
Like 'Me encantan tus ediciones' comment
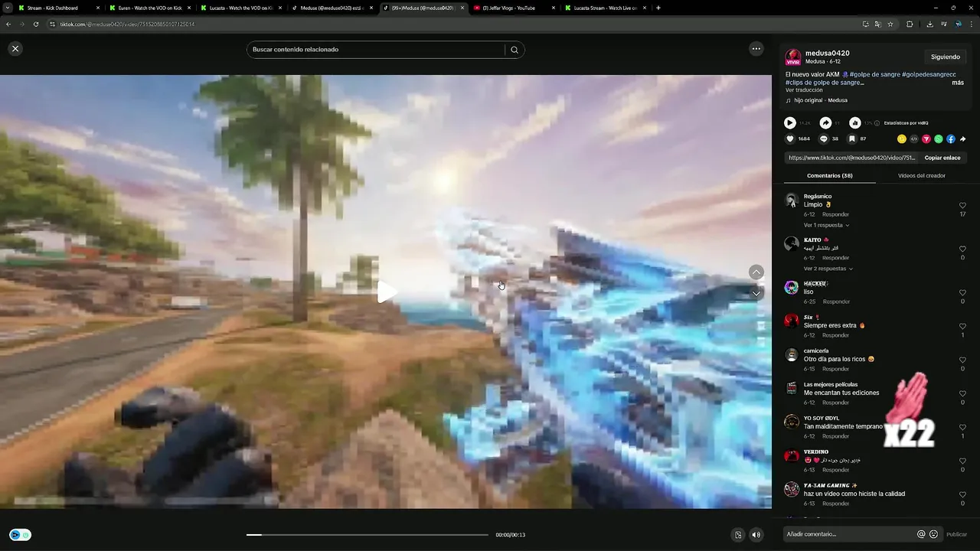[962, 394]
